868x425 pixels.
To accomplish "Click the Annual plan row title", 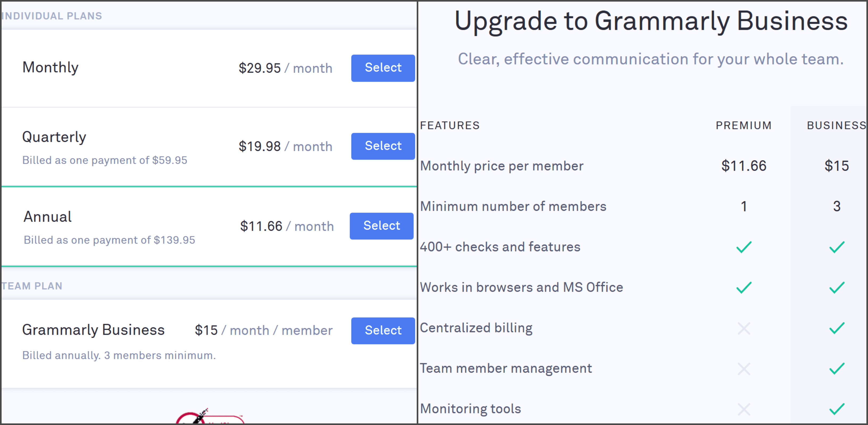I will (48, 217).
